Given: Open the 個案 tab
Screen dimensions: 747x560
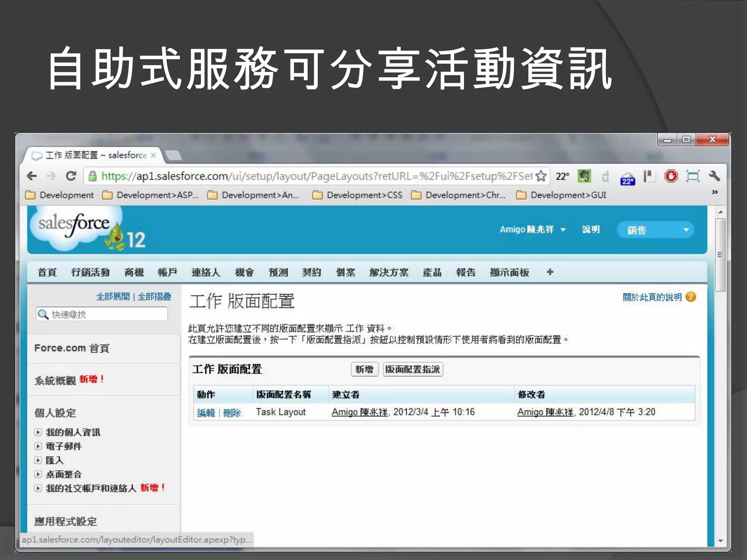Looking at the screenshot, I should tap(345, 272).
